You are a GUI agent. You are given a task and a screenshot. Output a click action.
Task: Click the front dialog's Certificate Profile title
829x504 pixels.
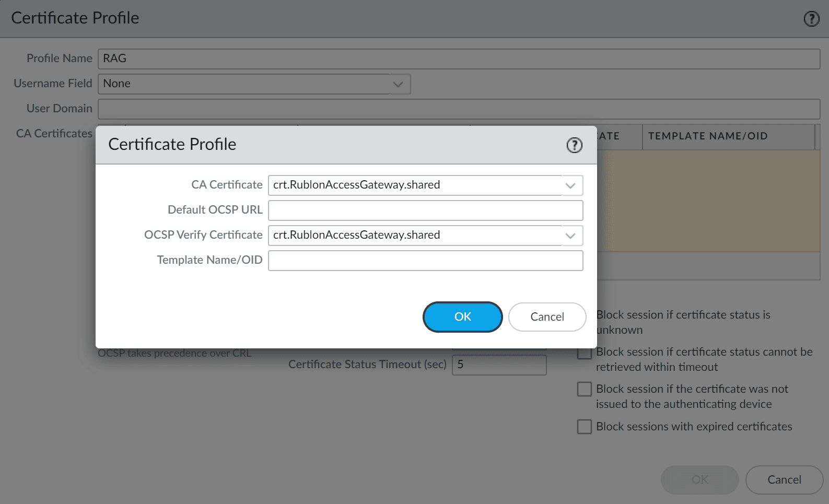pyautogui.click(x=172, y=145)
